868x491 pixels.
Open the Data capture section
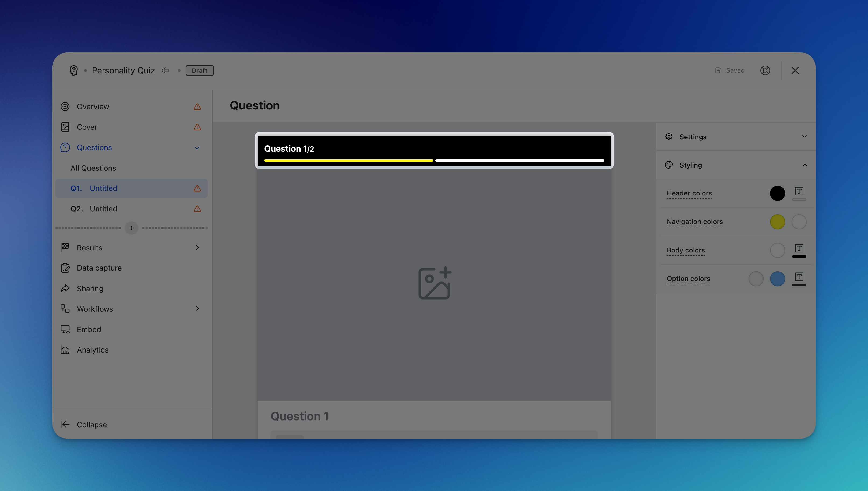pos(99,268)
